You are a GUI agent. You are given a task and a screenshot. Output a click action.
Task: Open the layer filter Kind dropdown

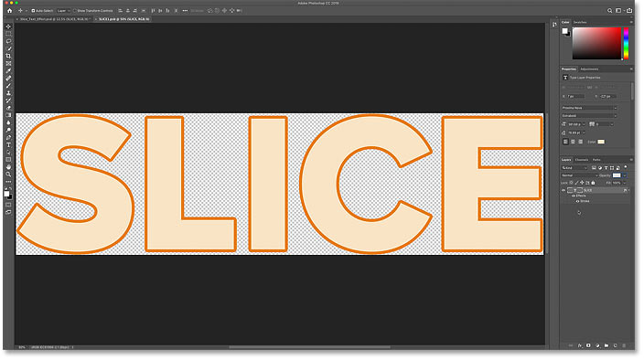574,168
